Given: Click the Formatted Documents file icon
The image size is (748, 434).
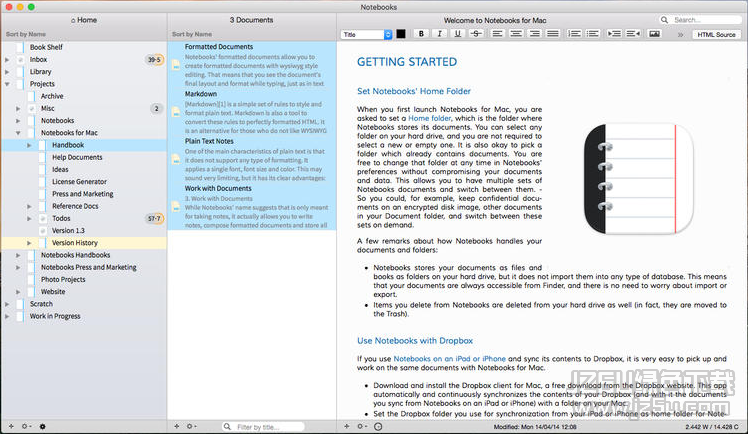Looking at the screenshot, I should [176, 65].
